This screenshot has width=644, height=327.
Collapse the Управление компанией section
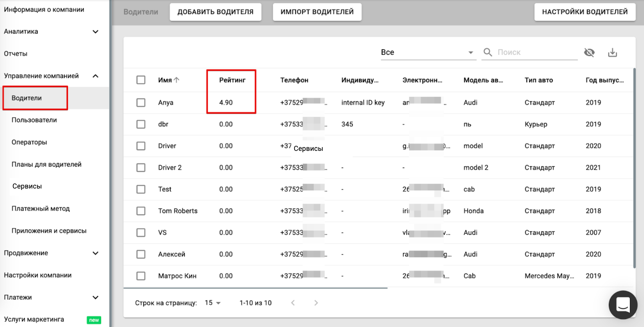pos(95,76)
